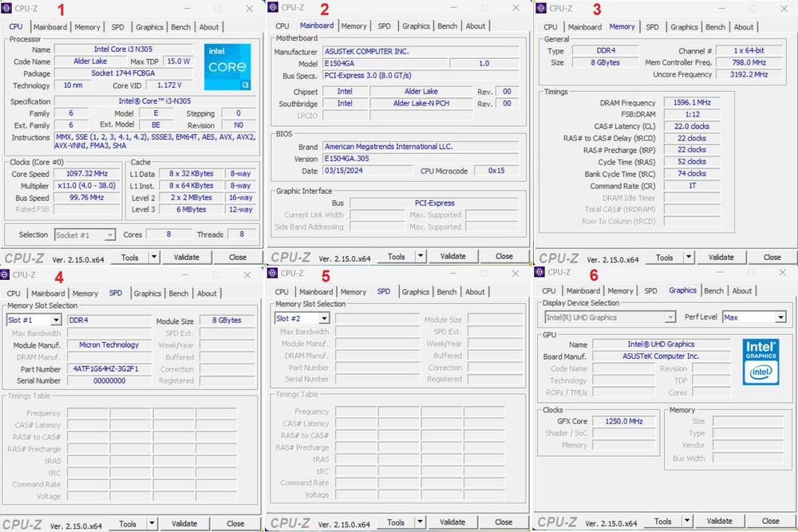Open the Graphics tab in window 3
The width and height of the screenshot is (798, 532).
[684, 27]
